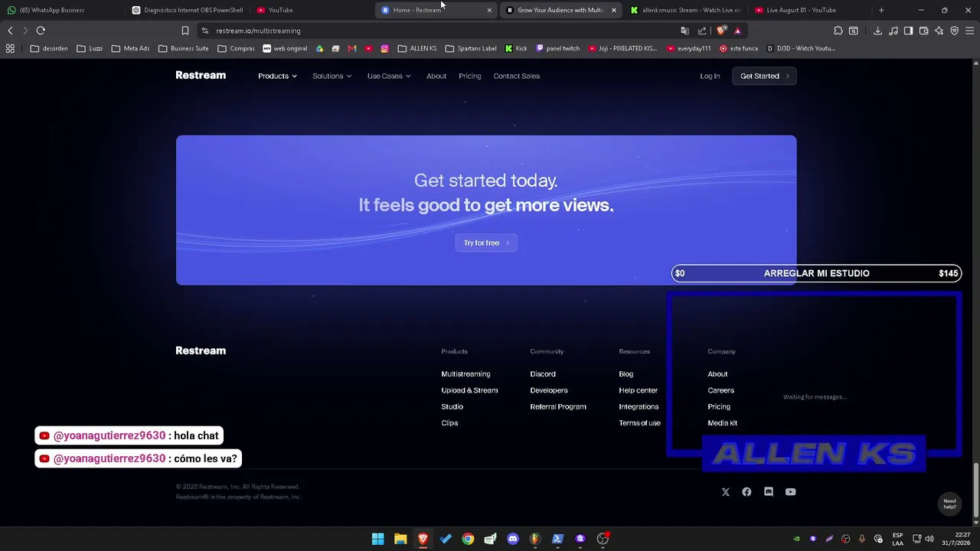Open Gmail bookmark icon
The image size is (980, 551).
click(352, 48)
